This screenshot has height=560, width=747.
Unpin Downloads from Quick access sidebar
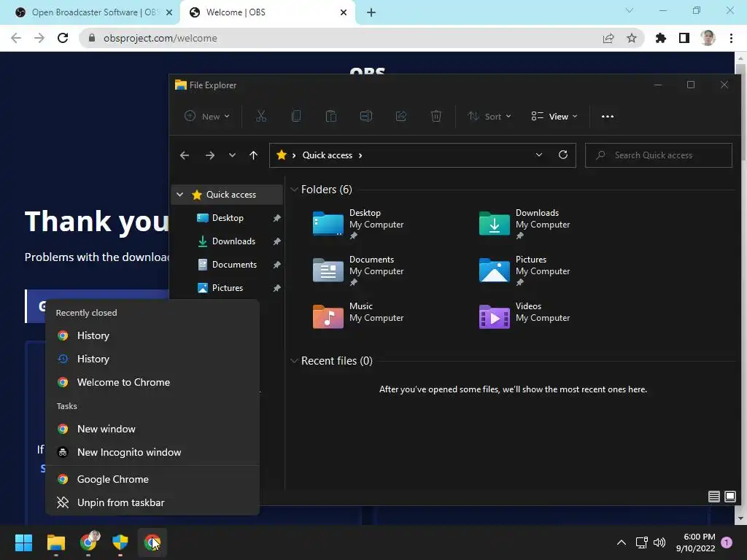tap(276, 241)
